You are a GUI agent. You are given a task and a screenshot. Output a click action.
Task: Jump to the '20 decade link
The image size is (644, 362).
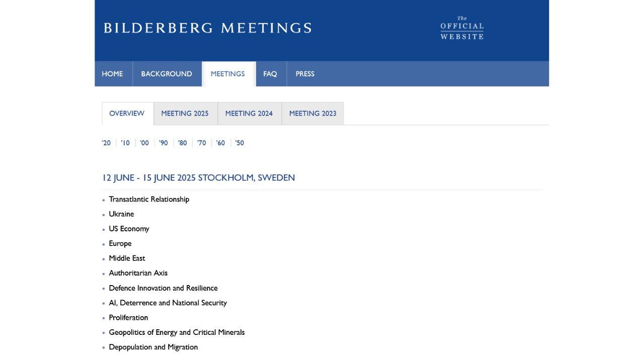pyautogui.click(x=106, y=143)
